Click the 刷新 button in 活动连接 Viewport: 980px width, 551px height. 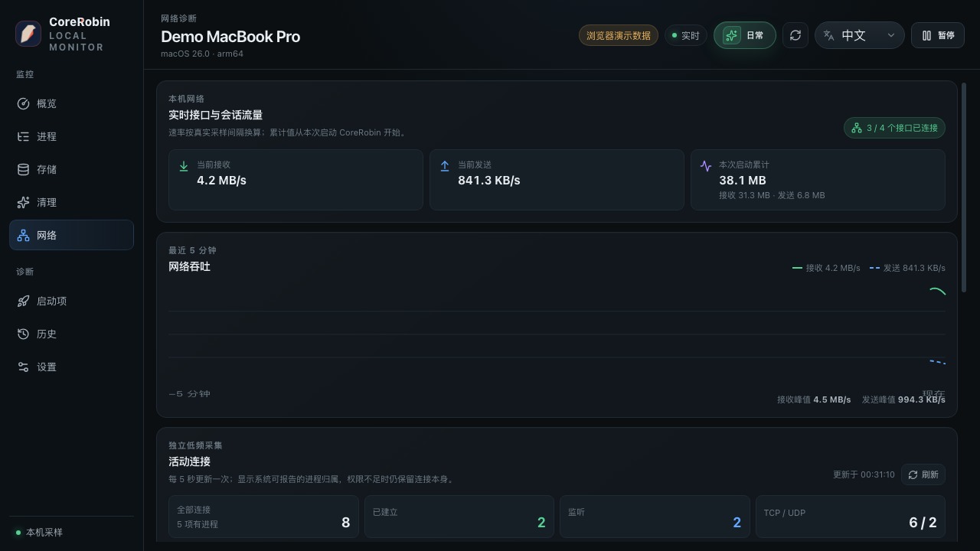click(923, 474)
